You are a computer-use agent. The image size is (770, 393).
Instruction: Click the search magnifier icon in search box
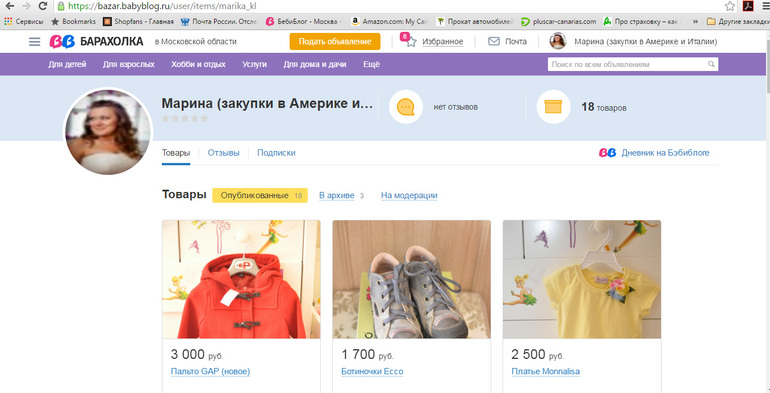(x=711, y=64)
